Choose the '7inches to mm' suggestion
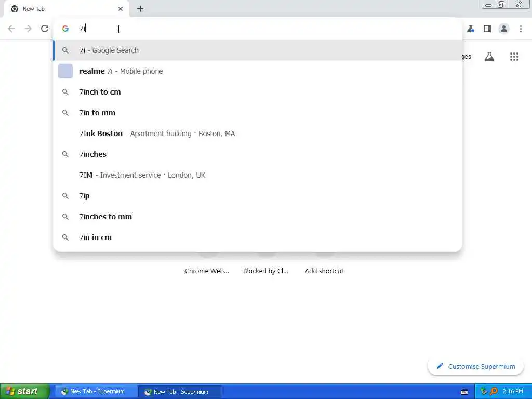 coord(258,217)
